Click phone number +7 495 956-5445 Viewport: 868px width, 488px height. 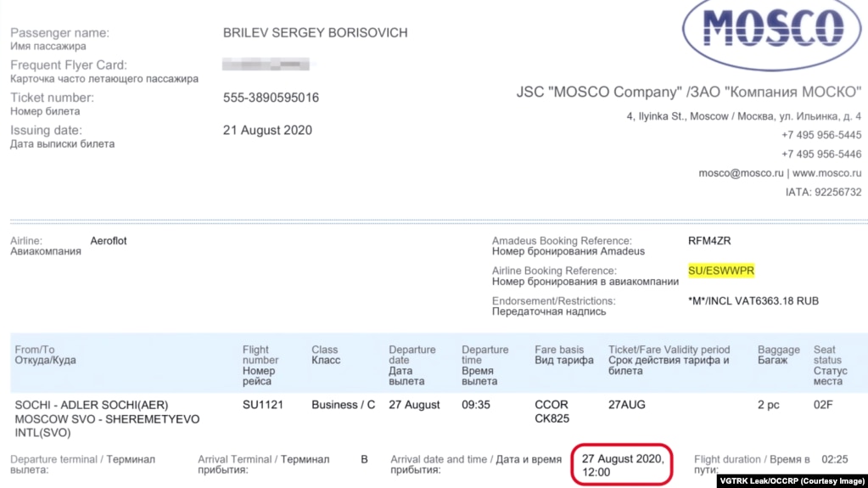[820, 135]
